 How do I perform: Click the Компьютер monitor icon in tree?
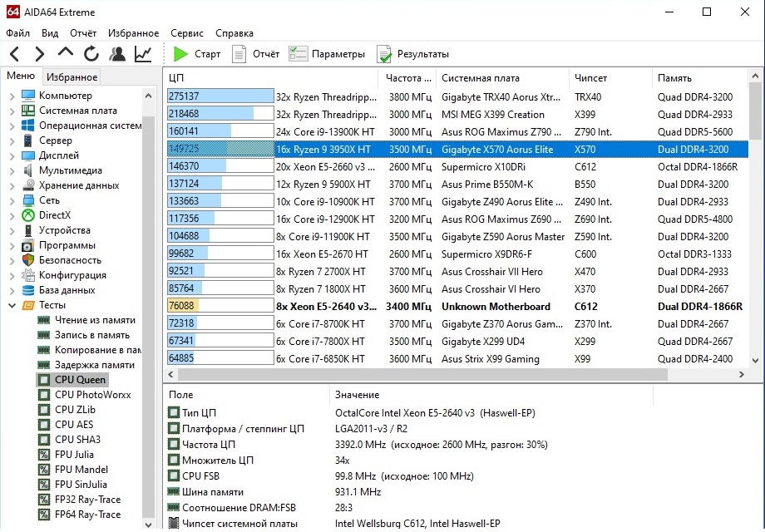click(x=28, y=95)
